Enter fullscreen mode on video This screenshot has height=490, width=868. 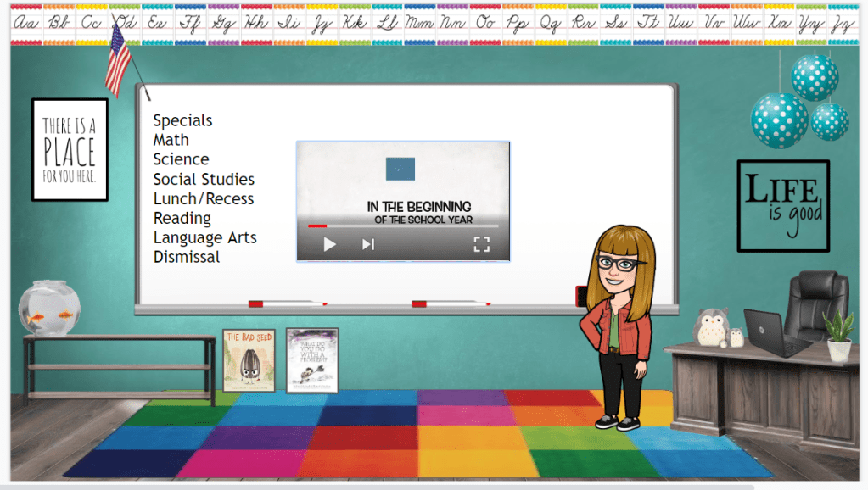pos(481,244)
